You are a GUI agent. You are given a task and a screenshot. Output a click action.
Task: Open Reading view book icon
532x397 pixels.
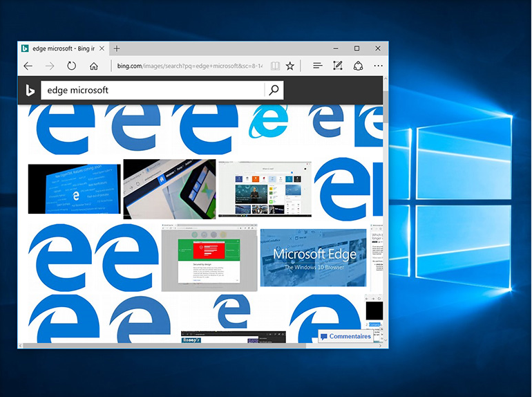pos(275,66)
